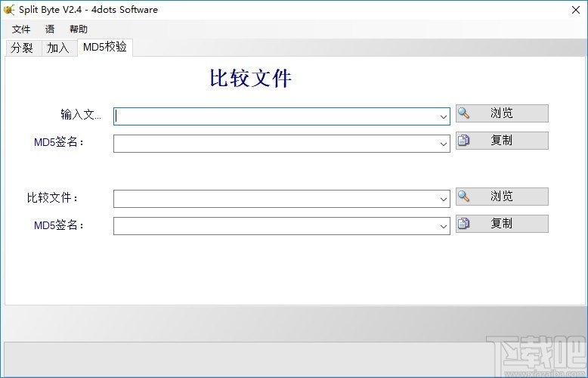The height and width of the screenshot is (378, 588).
Task: Expand second MD5签名 dropdown arrow
Action: point(443,227)
